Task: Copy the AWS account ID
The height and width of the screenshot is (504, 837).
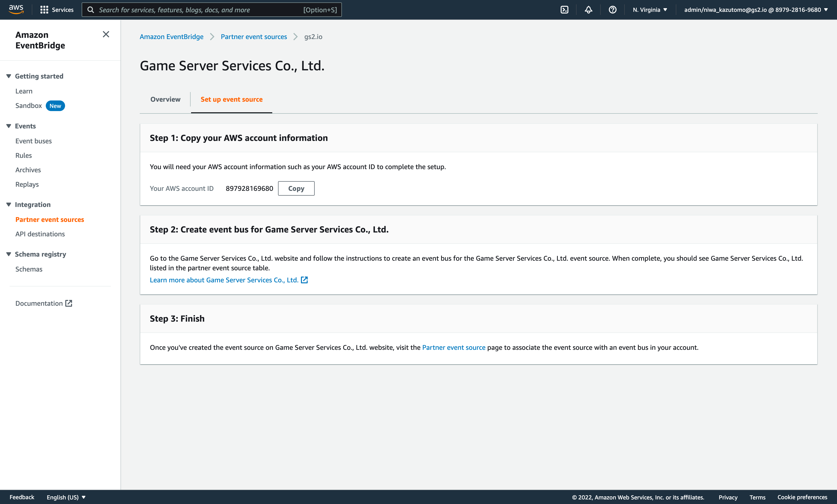Action: (x=296, y=188)
